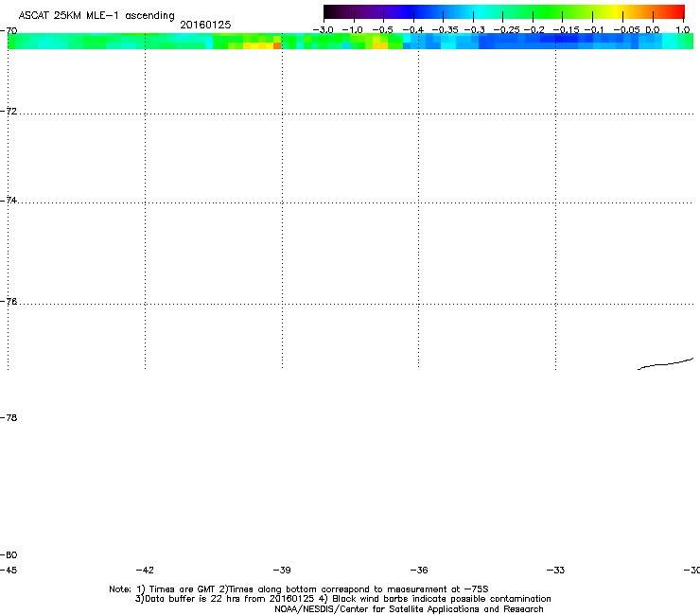Click the -0.2 color scale label
This screenshot has width=700, height=615.
534,30
